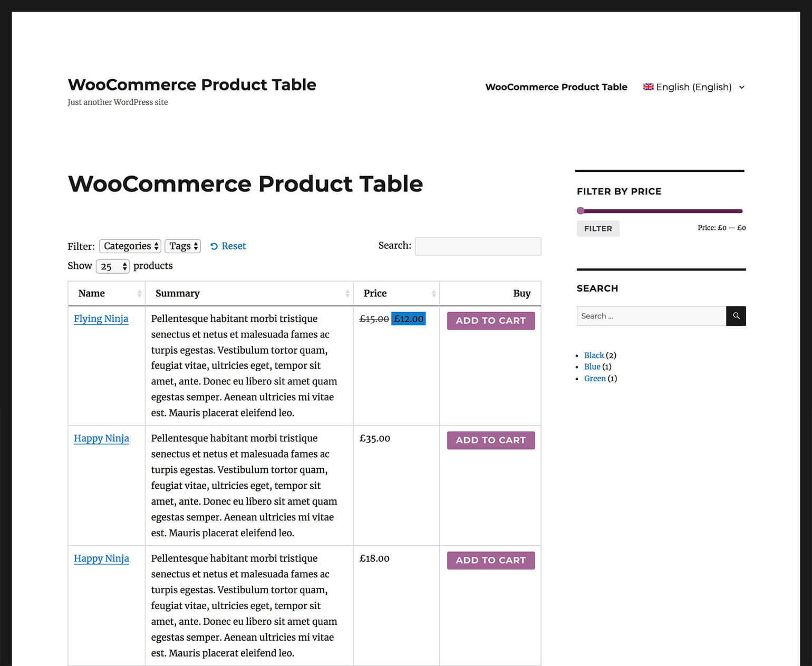Filter by the Black color link
The height and width of the screenshot is (666, 812).
coord(594,355)
